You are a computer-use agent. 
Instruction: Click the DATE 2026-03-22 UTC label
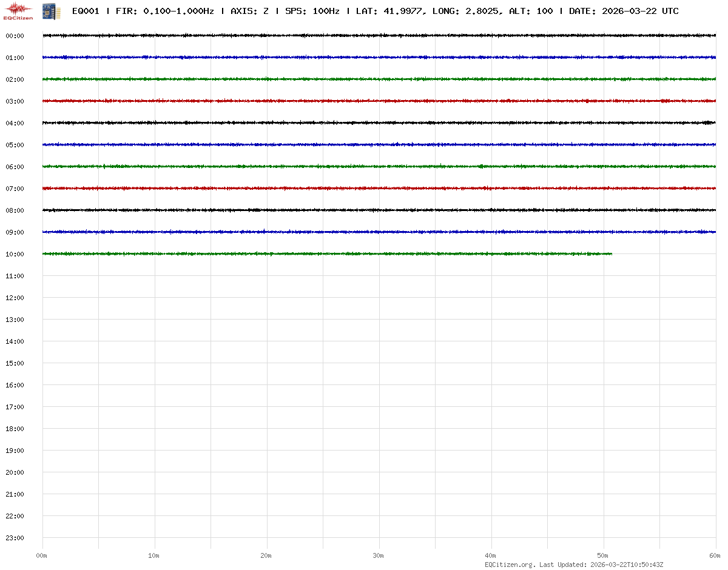[624, 11]
